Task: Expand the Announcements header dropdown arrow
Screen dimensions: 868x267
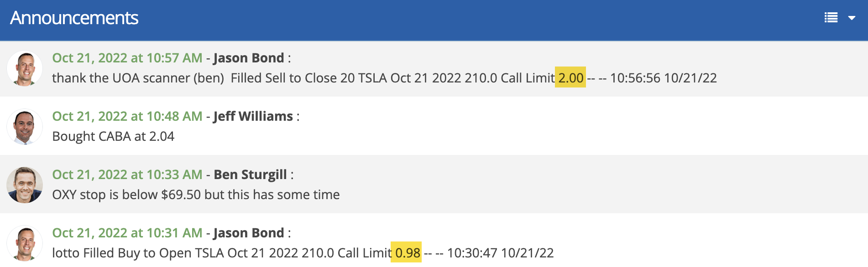Action: point(852,18)
